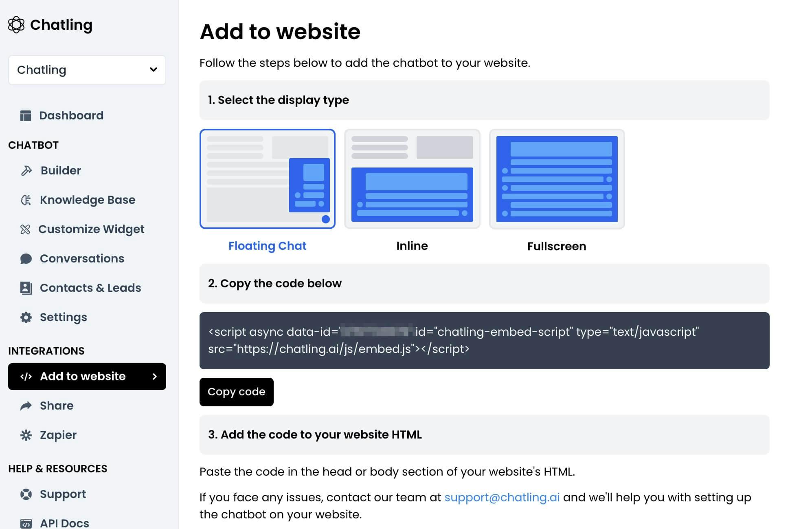Click the Chatling brand name text

pyautogui.click(x=61, y=25)
